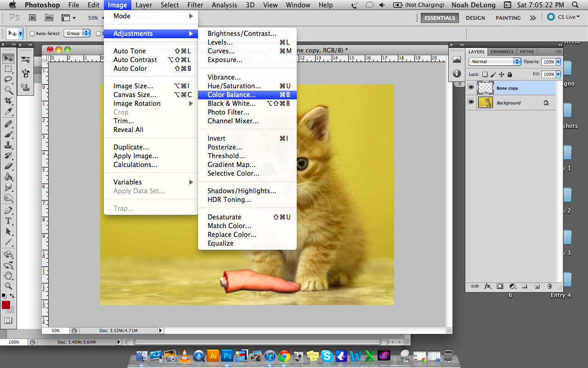The image size is (588, 368).
Task: Open the Fill slider dropdown arrow
Action: pyautogui.click(x=558, y=74)
